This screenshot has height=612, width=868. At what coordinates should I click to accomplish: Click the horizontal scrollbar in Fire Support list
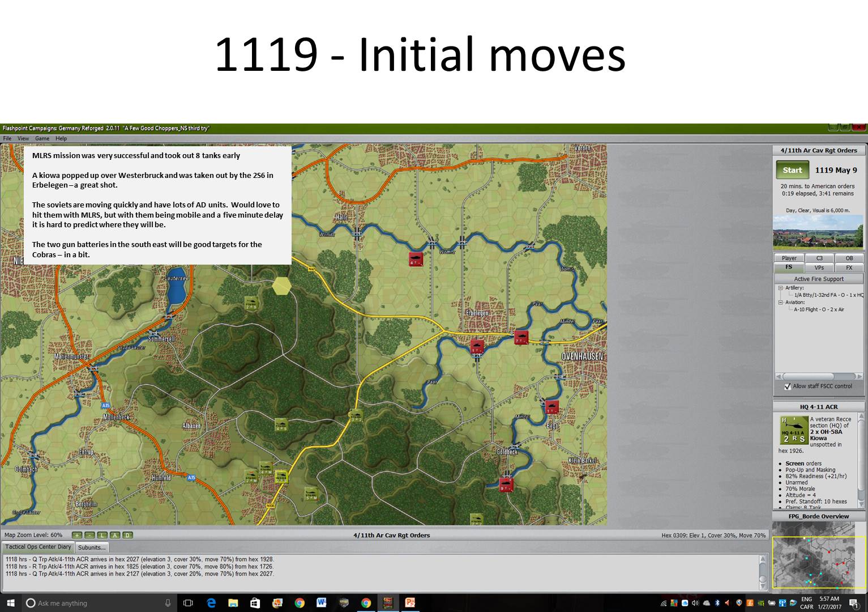click(819, 376)
